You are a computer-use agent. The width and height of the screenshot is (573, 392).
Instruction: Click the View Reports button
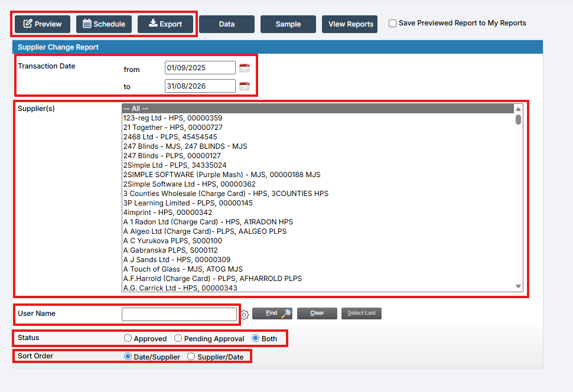(350, 24)
